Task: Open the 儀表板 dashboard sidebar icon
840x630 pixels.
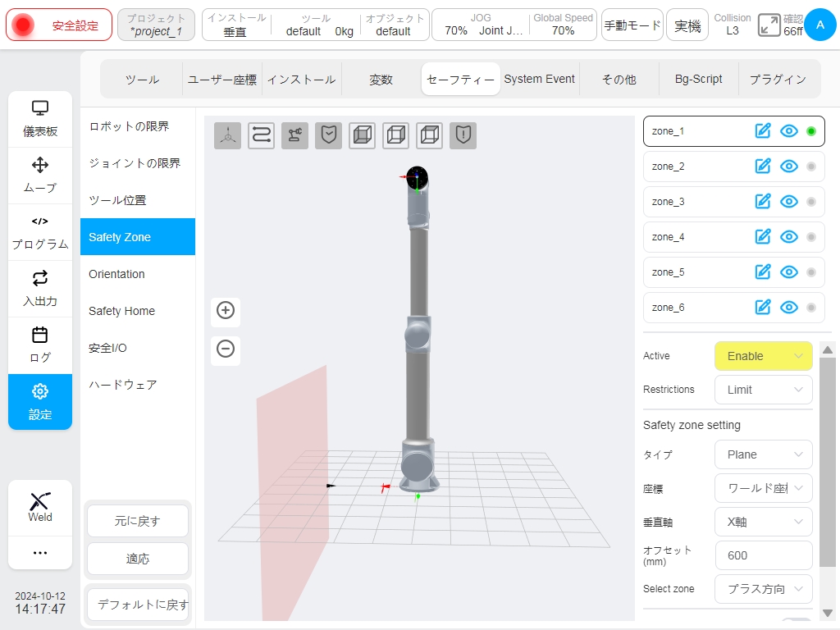Action: (40, 120)
